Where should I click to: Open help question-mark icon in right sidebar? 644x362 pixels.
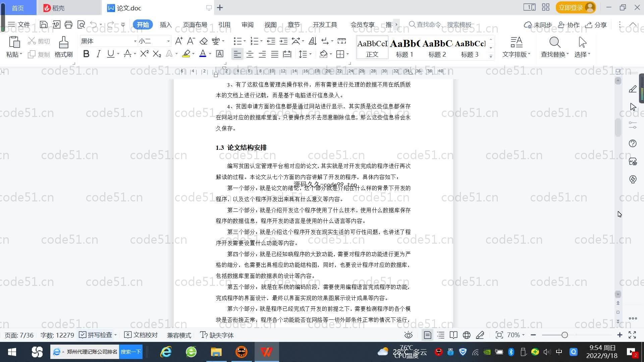click(633, 143)
